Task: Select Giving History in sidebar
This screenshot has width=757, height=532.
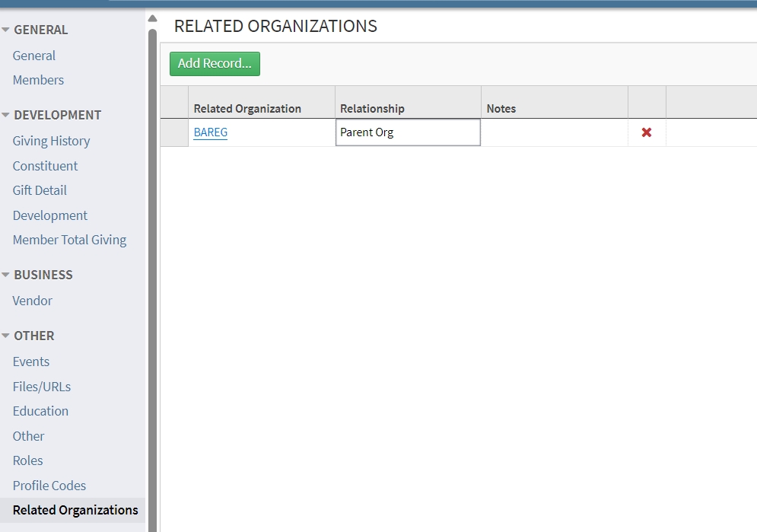Action: pyautogui.click(x=51, y=141)
